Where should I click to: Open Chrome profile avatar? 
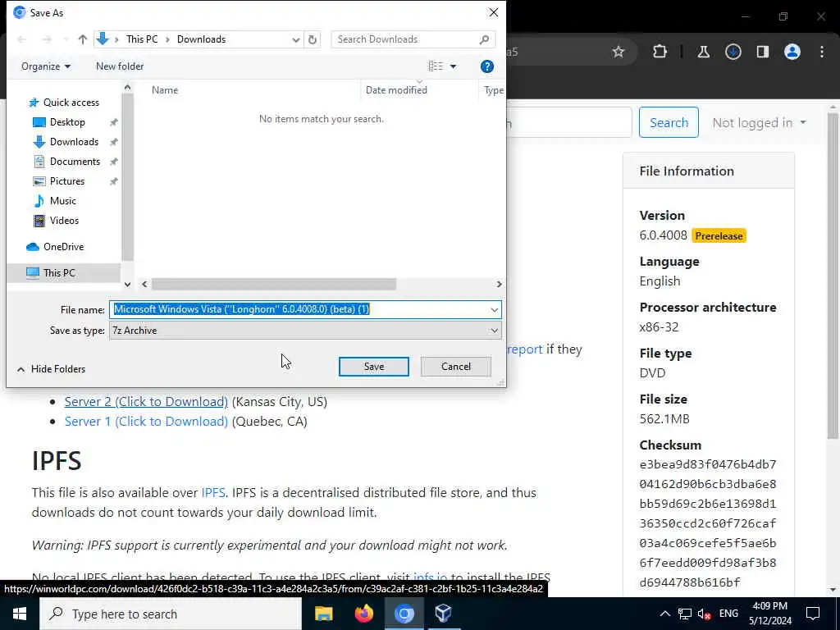point(792,52)
